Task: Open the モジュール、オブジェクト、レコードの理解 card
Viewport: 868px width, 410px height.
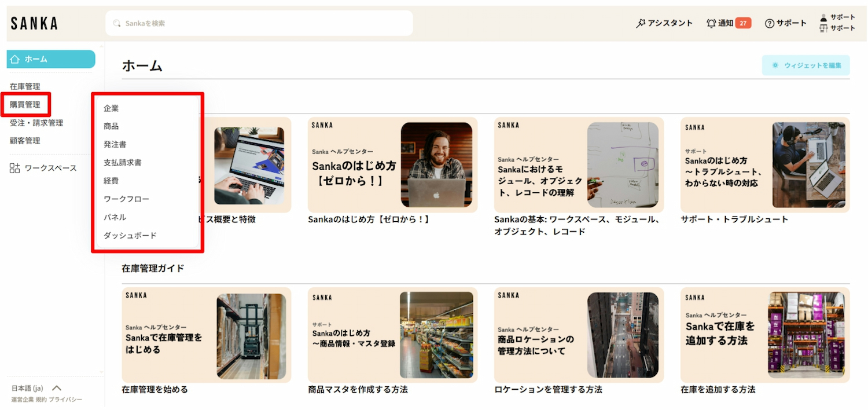Action: (x=579, y=164)
